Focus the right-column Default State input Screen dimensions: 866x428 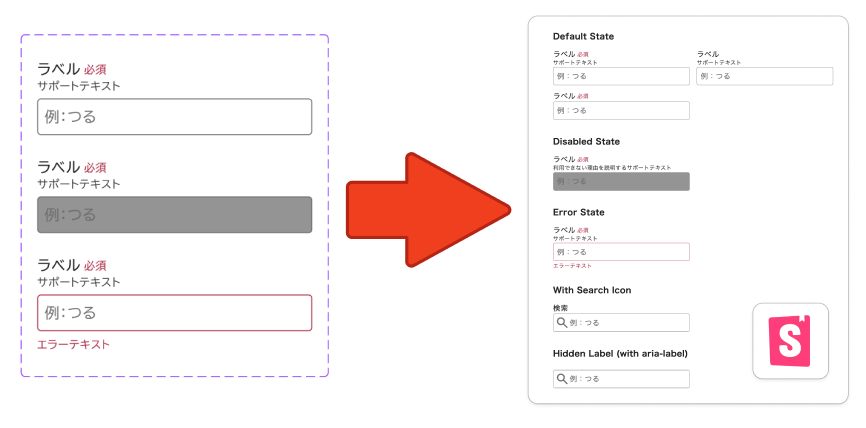[x=765, y=76]
